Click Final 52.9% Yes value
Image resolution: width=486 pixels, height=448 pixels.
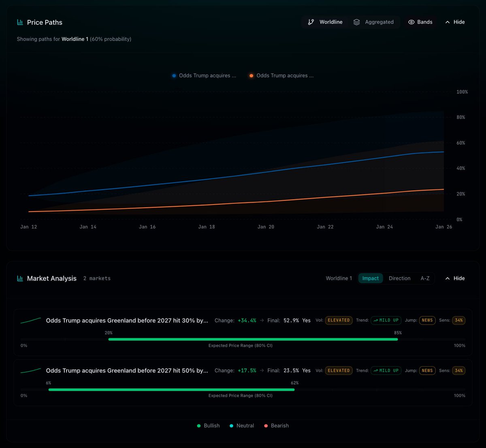tap(297, 320)
